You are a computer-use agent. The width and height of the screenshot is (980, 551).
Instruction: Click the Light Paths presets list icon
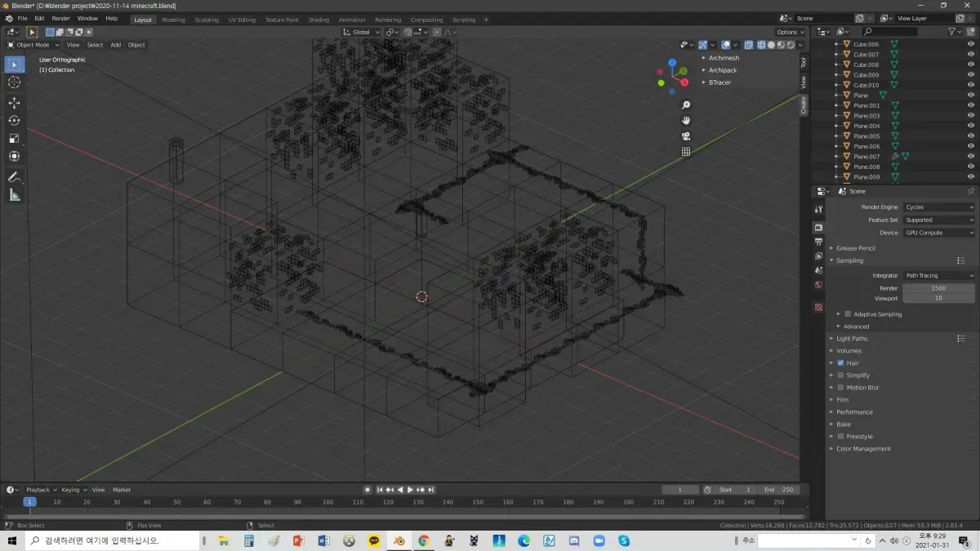point(960,338)
